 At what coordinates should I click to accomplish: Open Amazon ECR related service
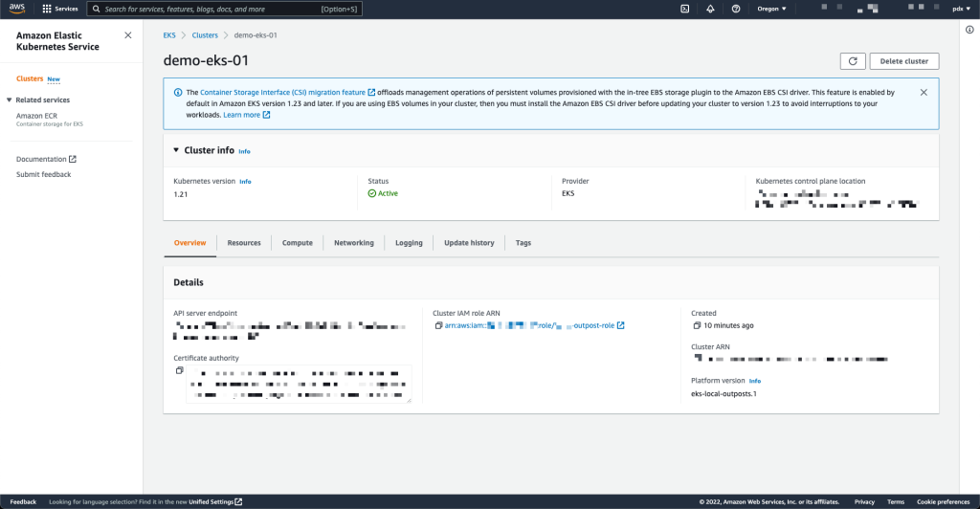pos(37,116)
